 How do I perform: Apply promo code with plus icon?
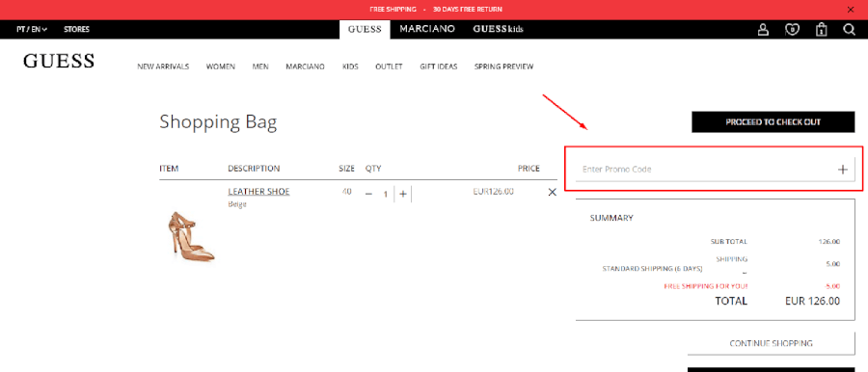point(843,170)
